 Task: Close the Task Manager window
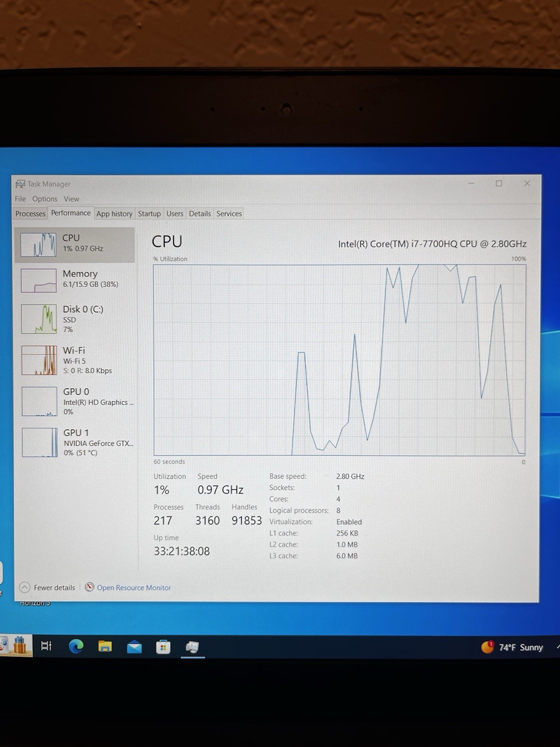(x=527, y=183)
